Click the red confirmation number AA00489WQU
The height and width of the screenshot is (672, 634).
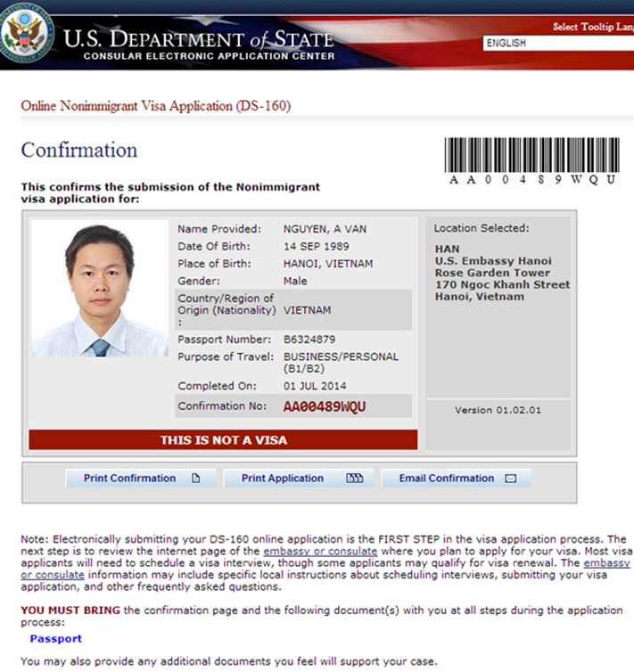[x=325, y=407]
